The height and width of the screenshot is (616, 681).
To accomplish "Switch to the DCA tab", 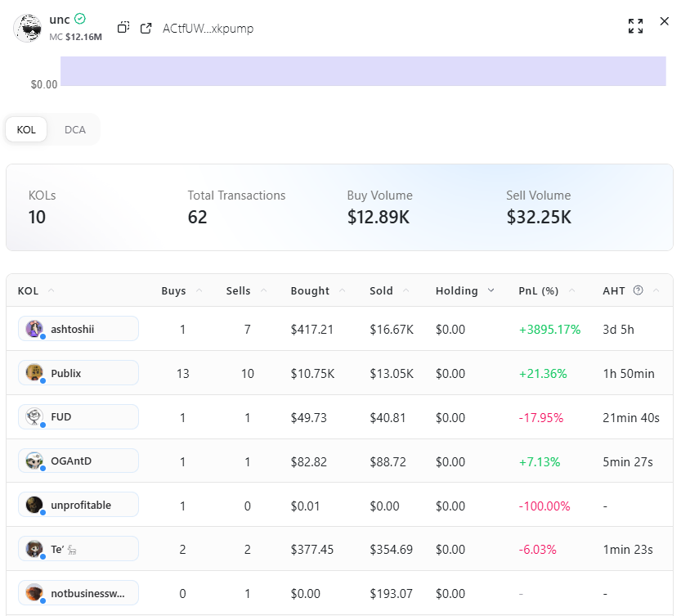I will point(75,130).
